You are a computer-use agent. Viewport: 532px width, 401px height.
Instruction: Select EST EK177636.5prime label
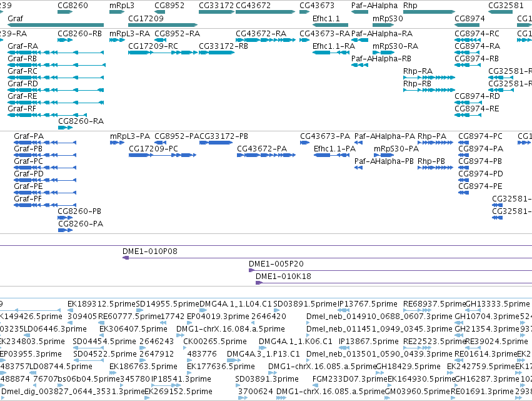(221, 367)
